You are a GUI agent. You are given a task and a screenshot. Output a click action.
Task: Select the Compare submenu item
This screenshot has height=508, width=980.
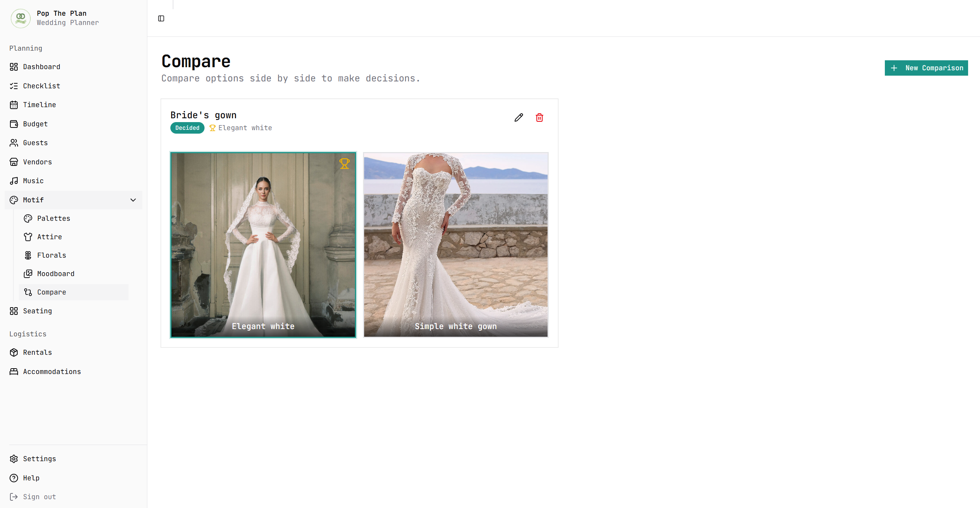click(51, 292)
